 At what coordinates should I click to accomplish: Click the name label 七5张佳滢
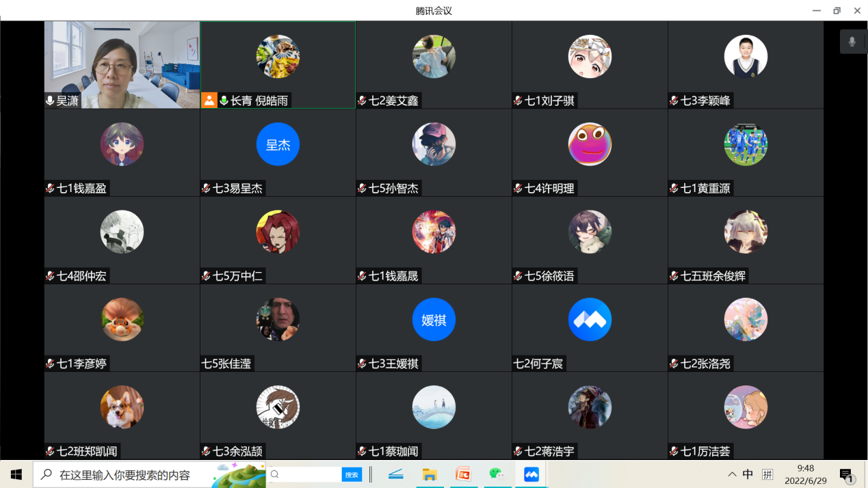pos(226,363)
